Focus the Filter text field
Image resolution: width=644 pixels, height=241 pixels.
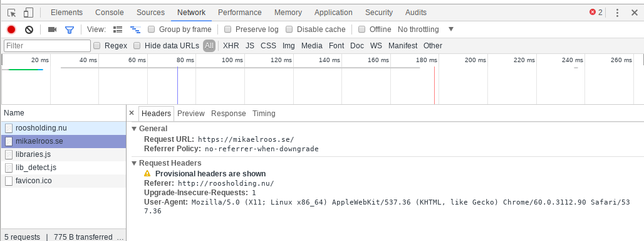pyautogui.click(x=47, y=46)
